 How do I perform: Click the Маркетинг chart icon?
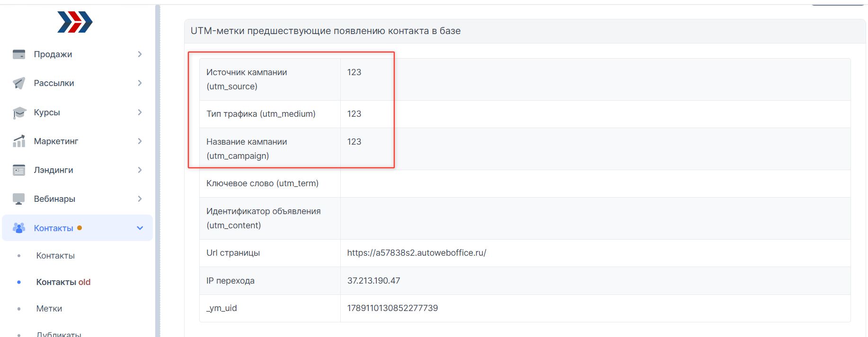pos(19,141)
